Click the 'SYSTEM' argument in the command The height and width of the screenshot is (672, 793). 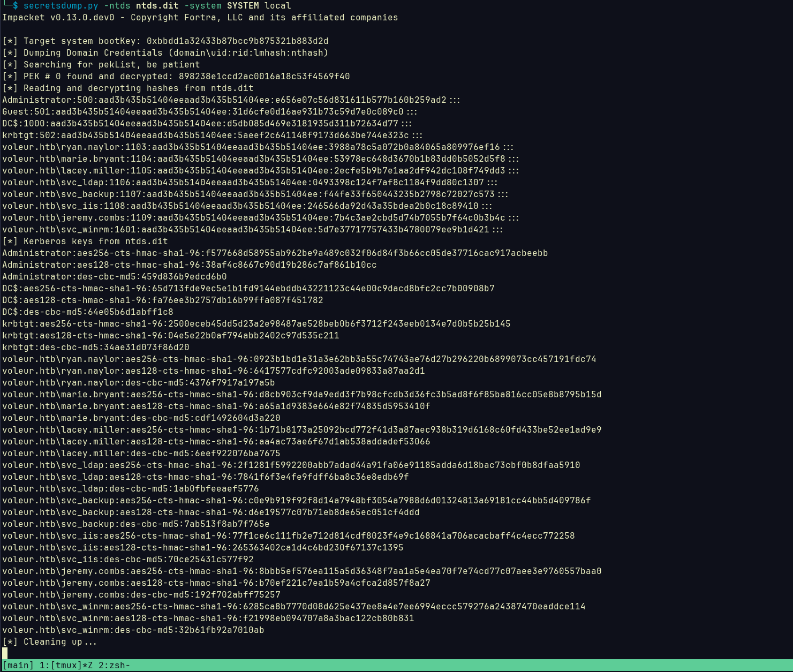pos(243,6)
